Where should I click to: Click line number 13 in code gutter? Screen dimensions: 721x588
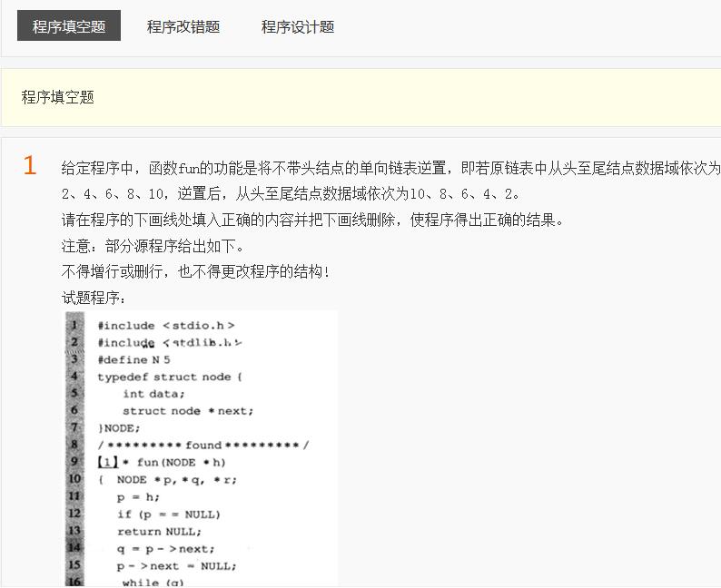click(x=74, y=531)
